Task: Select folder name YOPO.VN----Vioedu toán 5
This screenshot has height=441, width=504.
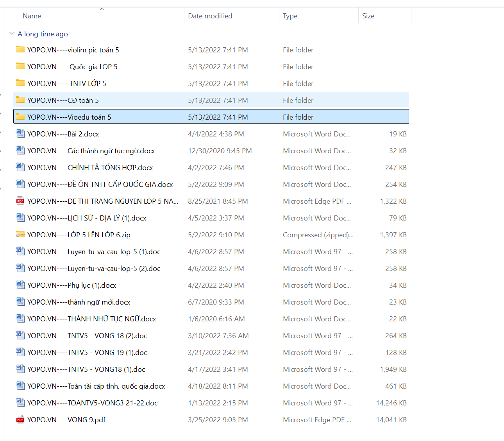Action: click(69, 117)
